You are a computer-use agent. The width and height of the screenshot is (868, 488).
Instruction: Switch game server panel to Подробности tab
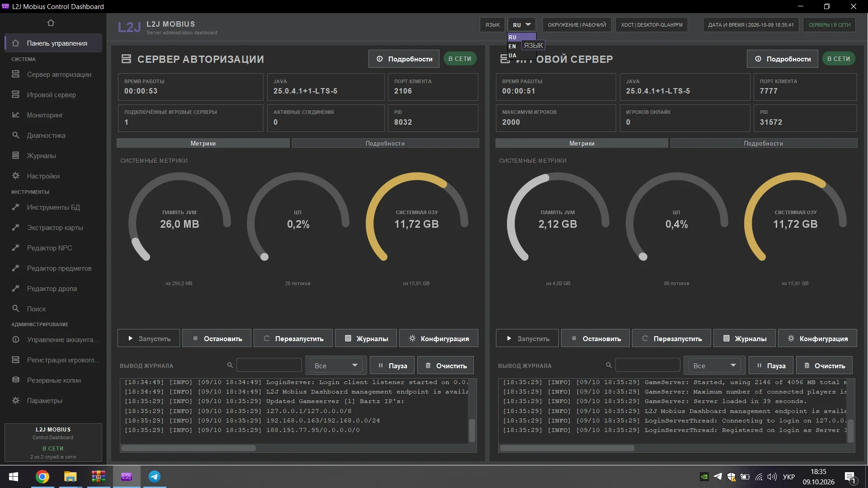click(x=764, y=143)
